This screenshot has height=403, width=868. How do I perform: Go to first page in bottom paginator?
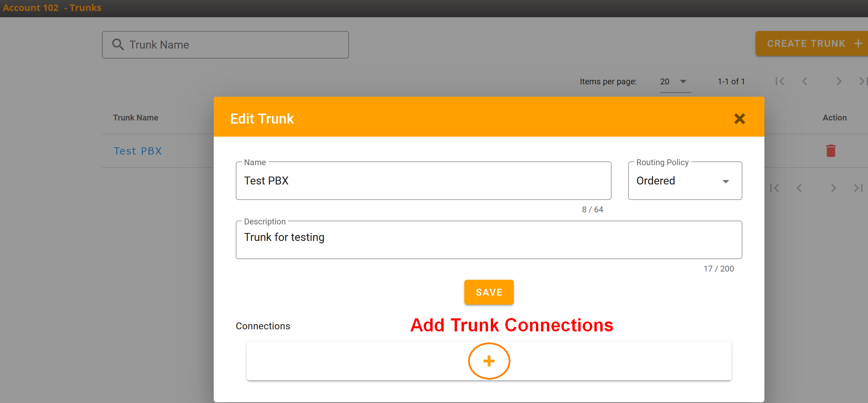pos(774,188)
